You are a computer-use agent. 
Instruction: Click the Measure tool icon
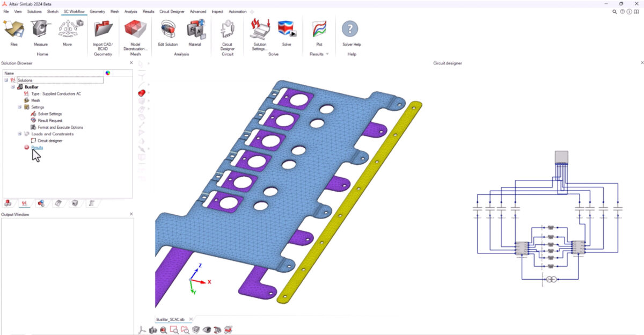point(41,30)
